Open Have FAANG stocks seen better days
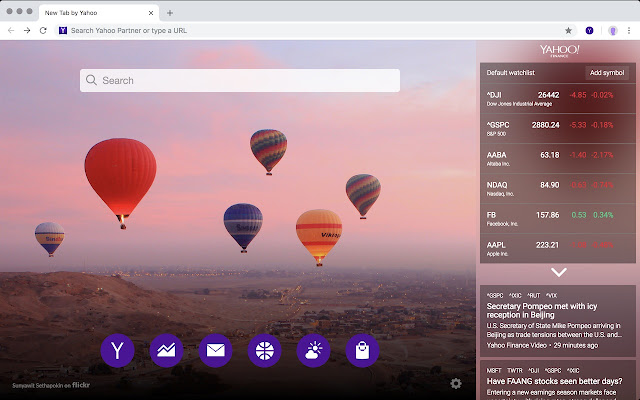The height and width of the screenshot is (400, 640). tap(554, 381)
